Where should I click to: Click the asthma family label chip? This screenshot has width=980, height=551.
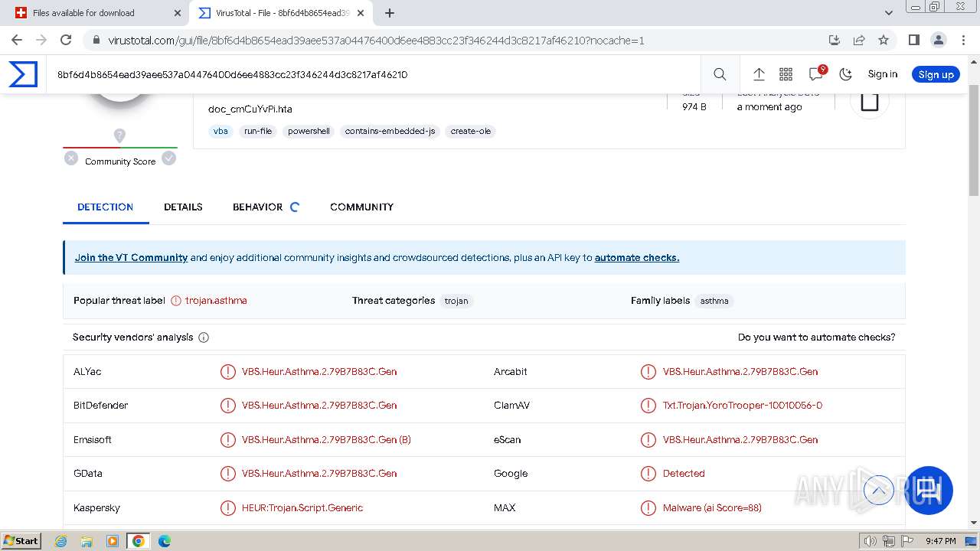click(x=714, y=301)
